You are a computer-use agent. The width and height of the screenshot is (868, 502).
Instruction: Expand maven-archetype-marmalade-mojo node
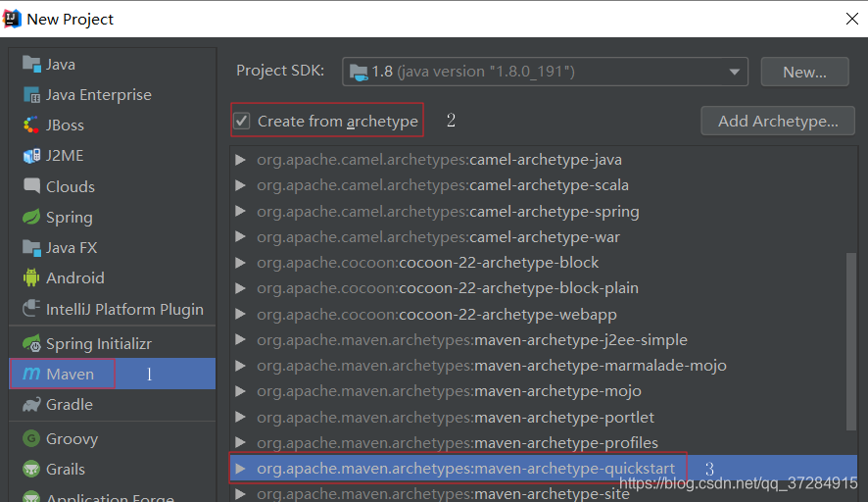coord(240,366)
